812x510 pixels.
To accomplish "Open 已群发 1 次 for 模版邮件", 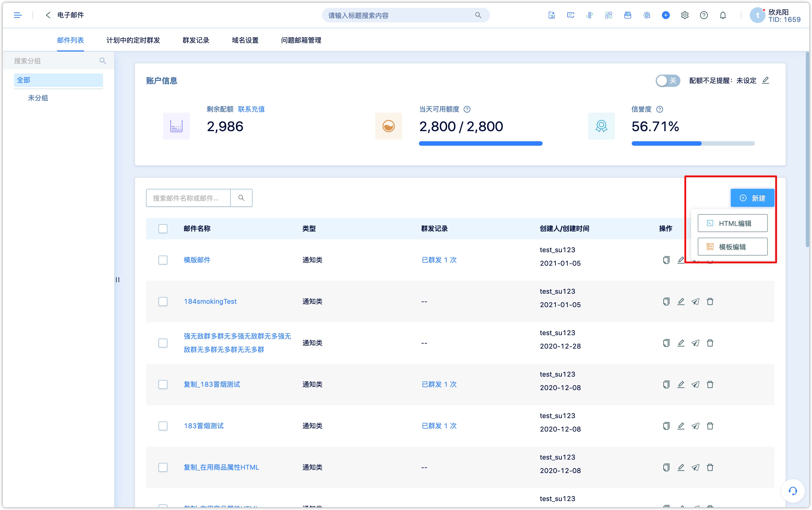I will coord(439,260).
